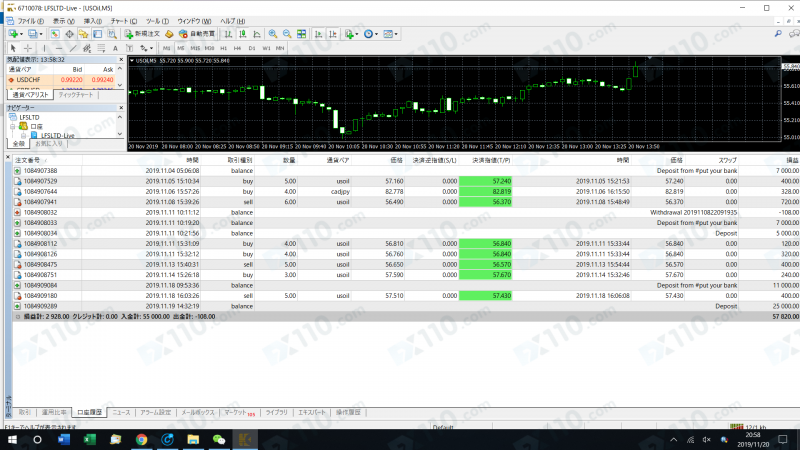Toggle the H1 timeframe button
The height and width of the screenshot is (450, 800).
(x=224, y=47)
